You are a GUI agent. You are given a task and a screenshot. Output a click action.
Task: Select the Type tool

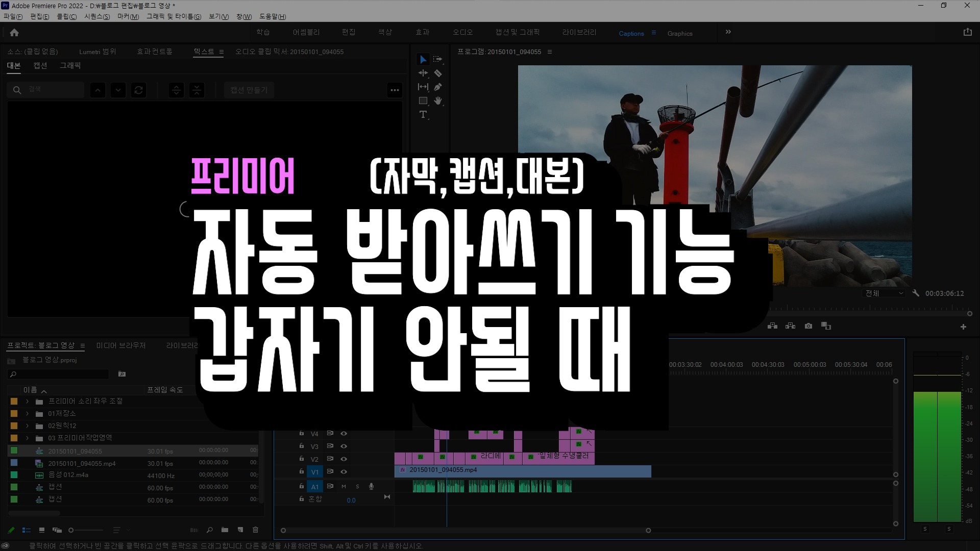(x=423, y=115)
